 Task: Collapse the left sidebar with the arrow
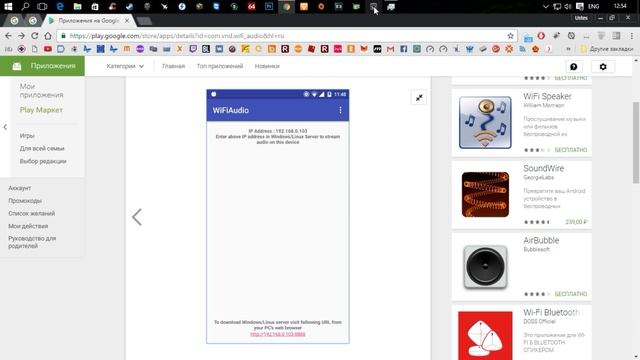[5, 127]
